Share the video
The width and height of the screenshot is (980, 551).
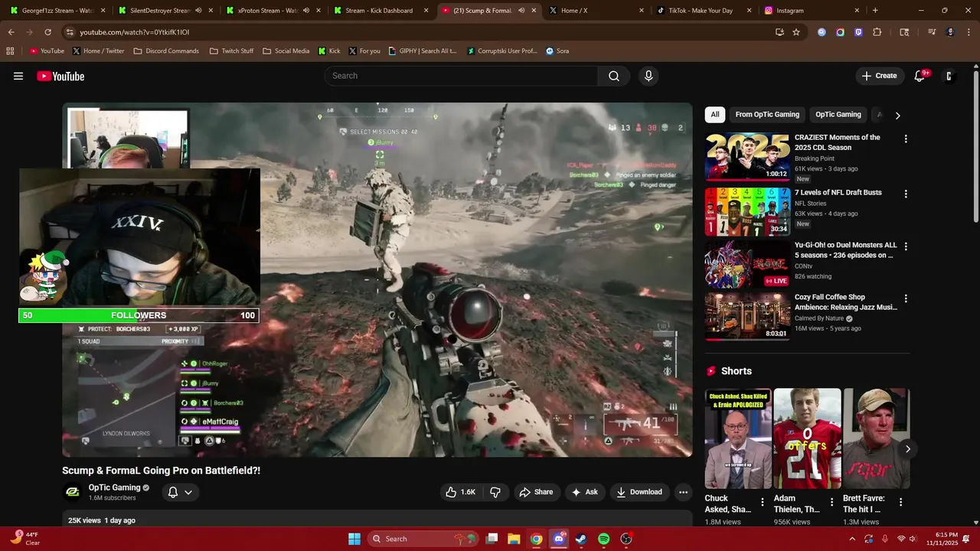(x=536, y=492)
